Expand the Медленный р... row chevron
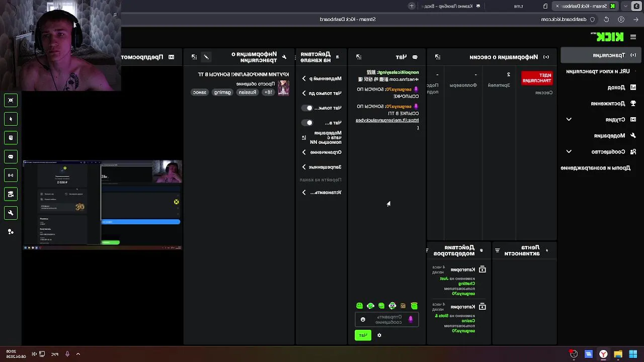644x362 pixels. click(x=304, y=78)
